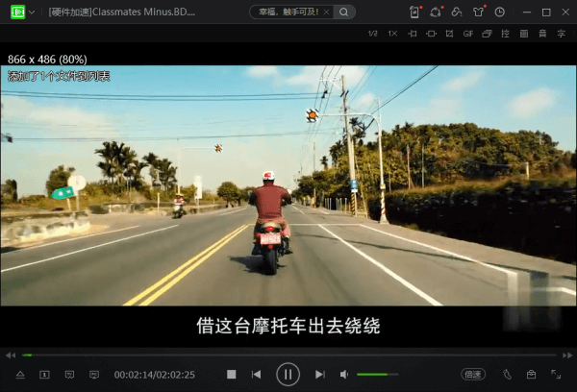Viewport: 577px width, 392px height.
Task: Open the cloud icon in title bar
Action: click(x=457, y=12)
